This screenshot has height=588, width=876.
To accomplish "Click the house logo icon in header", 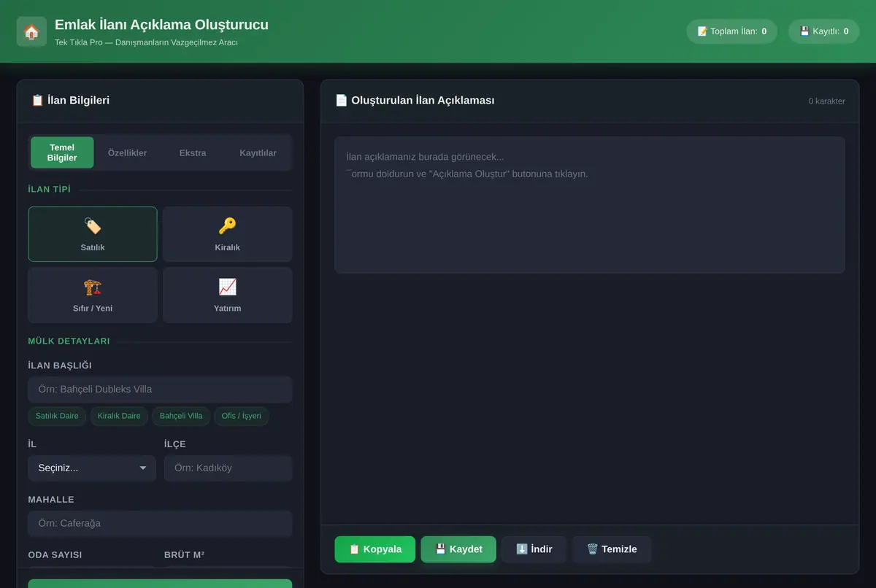I will pyautogui.click(x=31, y=31).
